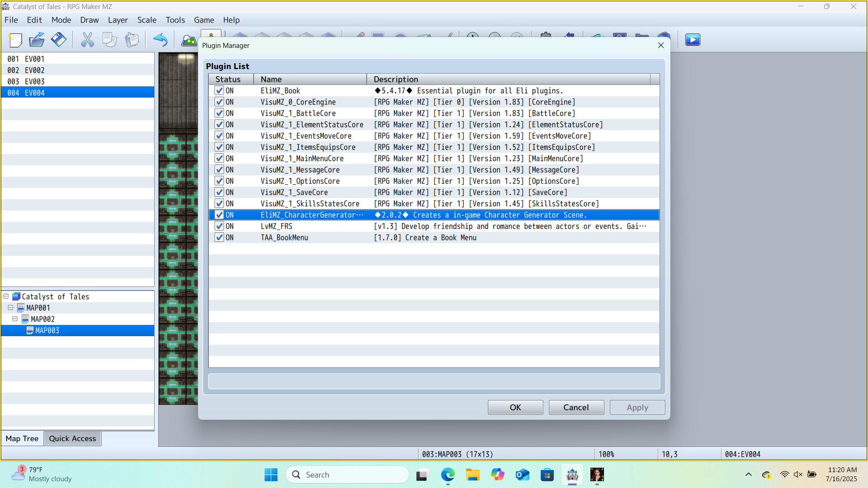868x488 pixels.
Task: Open the Mode menu
Action: click(61, 20)
